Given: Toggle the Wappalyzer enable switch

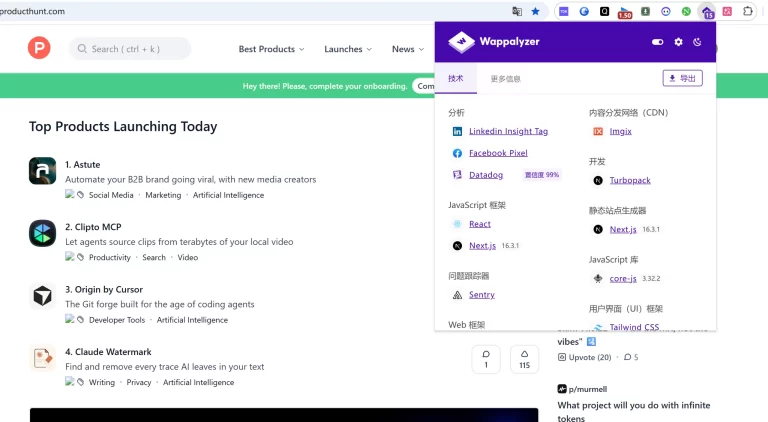Looking at the screenshot, I should pyautogui.click(x=658, y=42).
